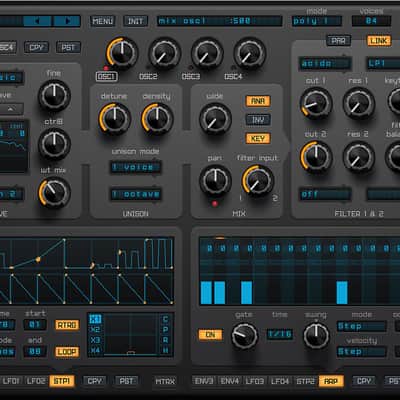400x400 pixels.
Task: Switch to the ENV3 tab
Action: 204,381
